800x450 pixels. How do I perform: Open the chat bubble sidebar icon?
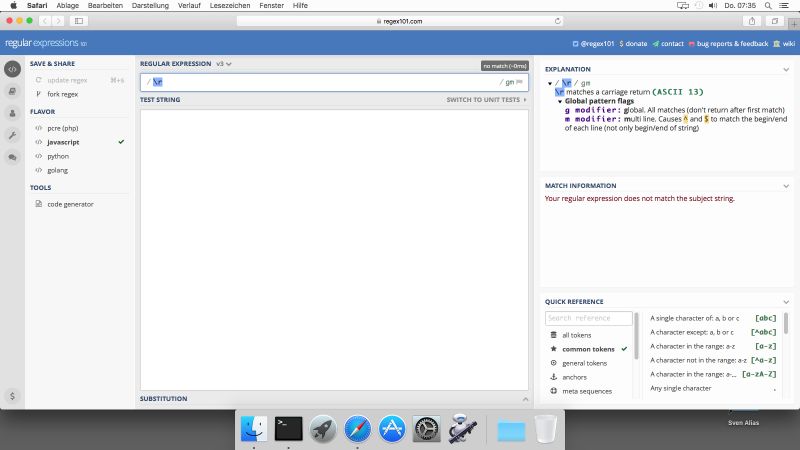(12, 157)
